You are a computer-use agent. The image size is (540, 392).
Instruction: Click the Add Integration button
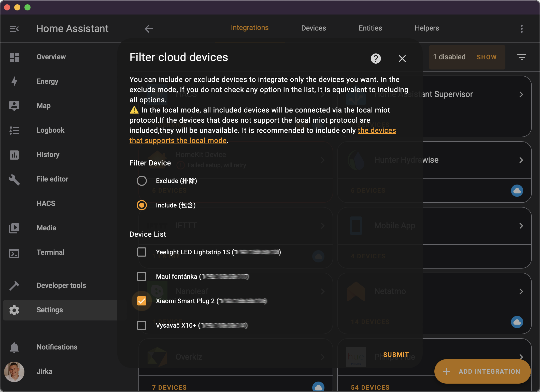click(482, 371)
